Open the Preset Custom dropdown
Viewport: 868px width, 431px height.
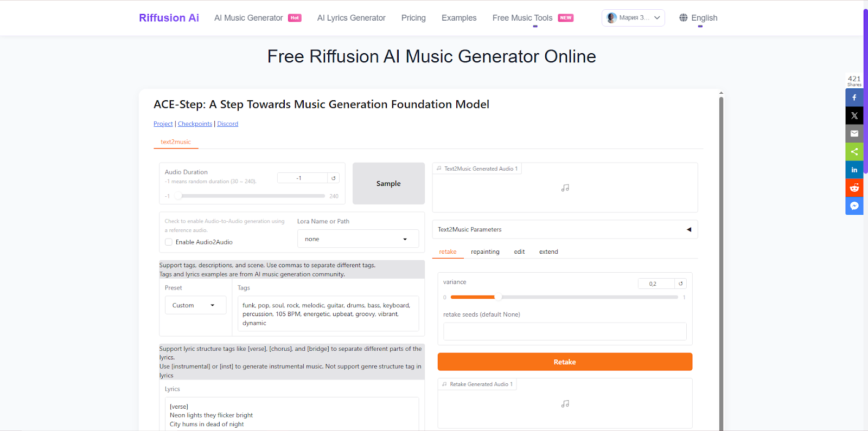coord(195,305)
